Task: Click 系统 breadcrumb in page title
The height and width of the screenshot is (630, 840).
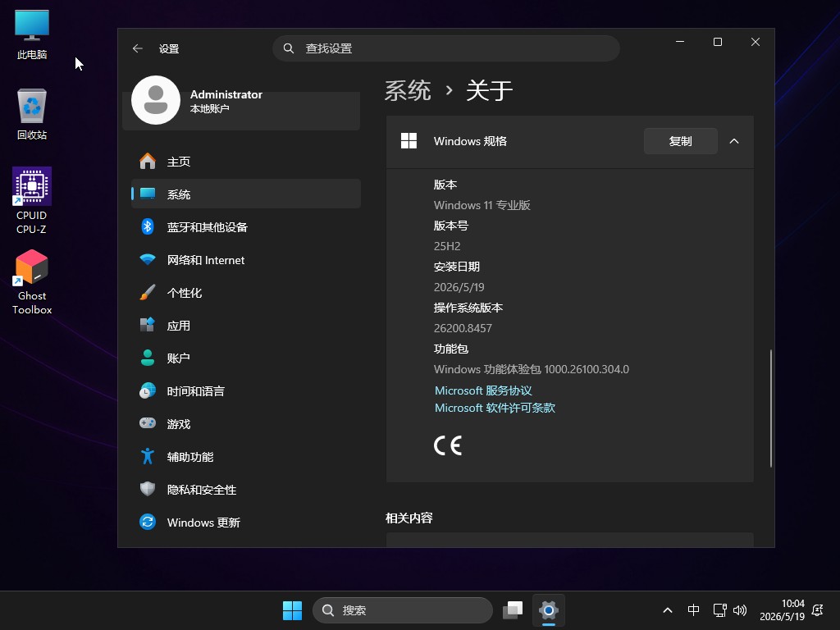Action: [408, 90]
